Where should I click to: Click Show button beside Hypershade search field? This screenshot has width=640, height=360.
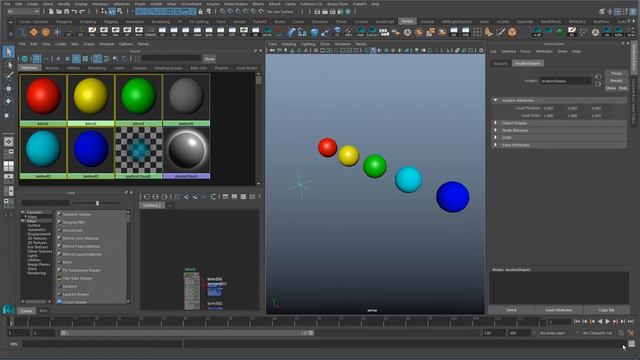209,59
